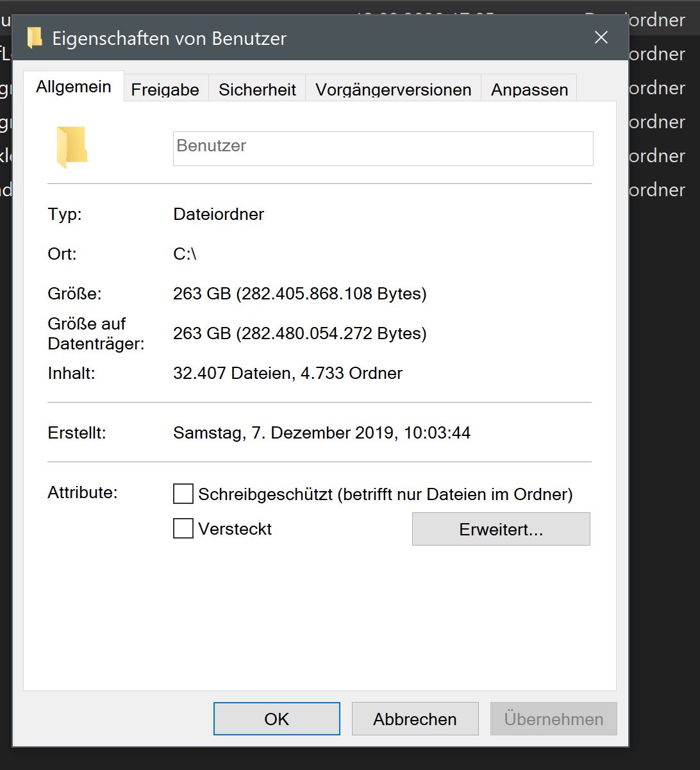Select the Allgemein tab

tap(74, 87)
